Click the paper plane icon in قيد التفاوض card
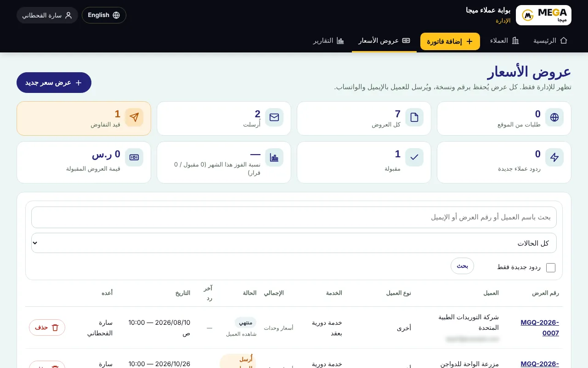 134,117
